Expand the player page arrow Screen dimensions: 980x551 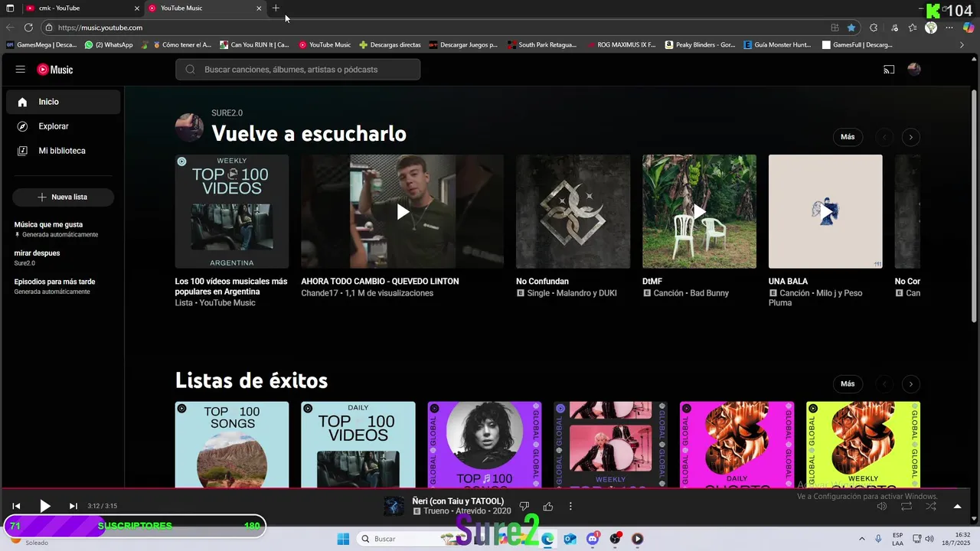(957, 506)
